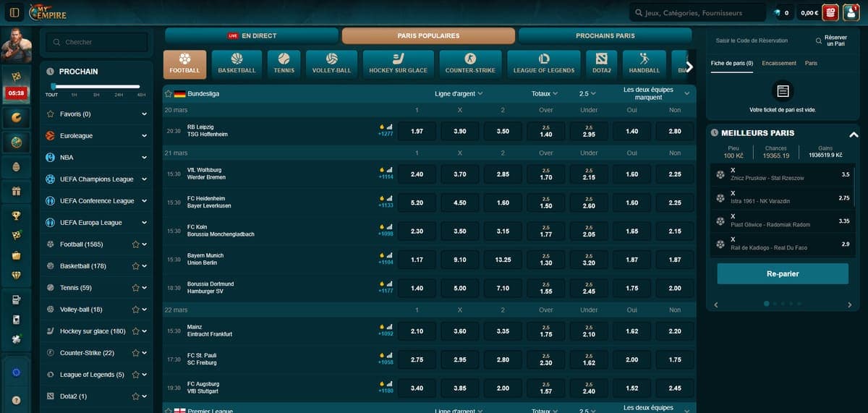Open the Counter-Strike sport category
Image resolution: width=868 pixels, height=413 pixels.
click(x=469, y=64)
